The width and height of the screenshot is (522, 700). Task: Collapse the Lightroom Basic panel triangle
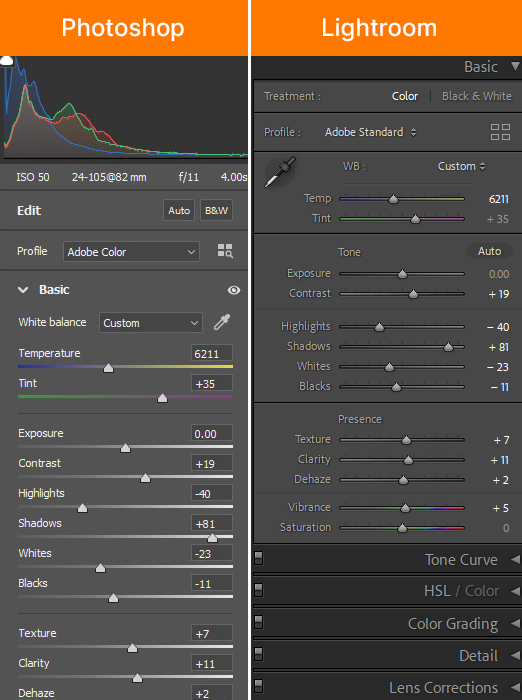pyautogui.click(x=515, y=67)
